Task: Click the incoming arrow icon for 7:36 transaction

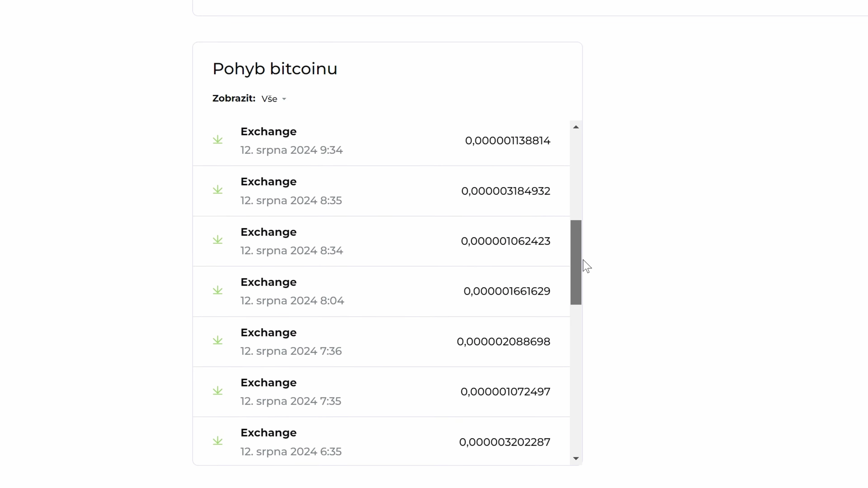Action: tap(218, 340)
